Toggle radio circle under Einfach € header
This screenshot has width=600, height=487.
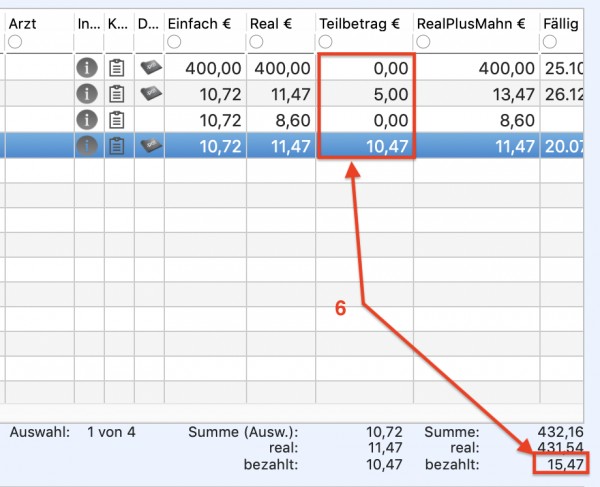(x=174, y=42)
